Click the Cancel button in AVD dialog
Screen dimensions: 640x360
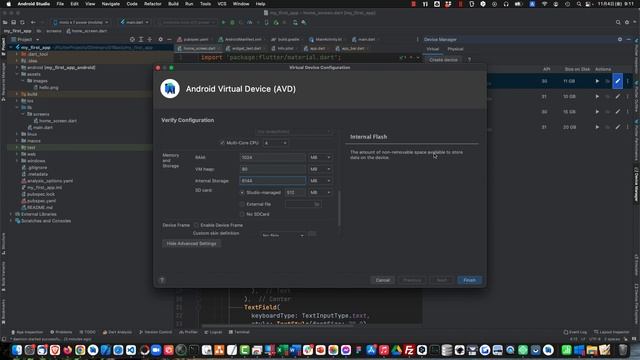click(382, 280)
